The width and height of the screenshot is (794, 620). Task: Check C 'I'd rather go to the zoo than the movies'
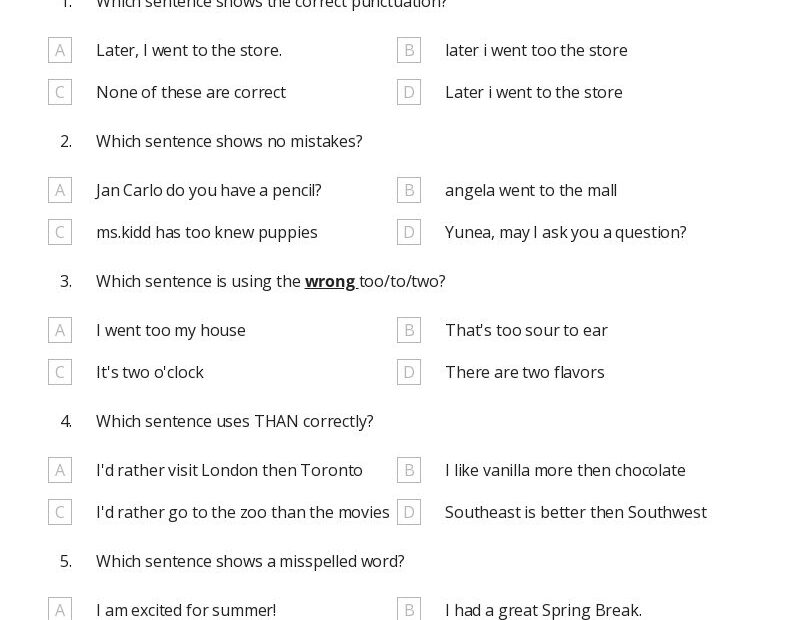(60, 512)
